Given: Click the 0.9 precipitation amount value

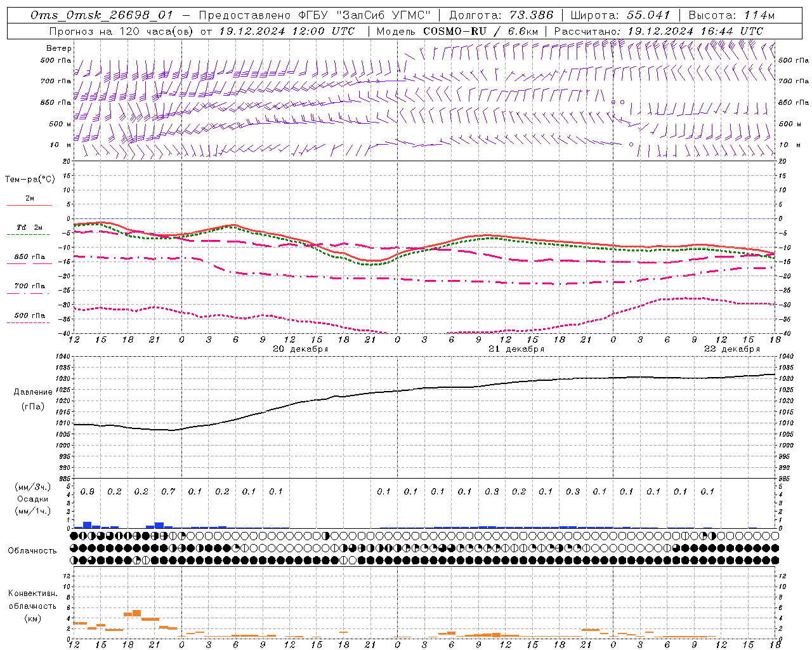Looking at the screenshot, I should [x=88, y=492].
